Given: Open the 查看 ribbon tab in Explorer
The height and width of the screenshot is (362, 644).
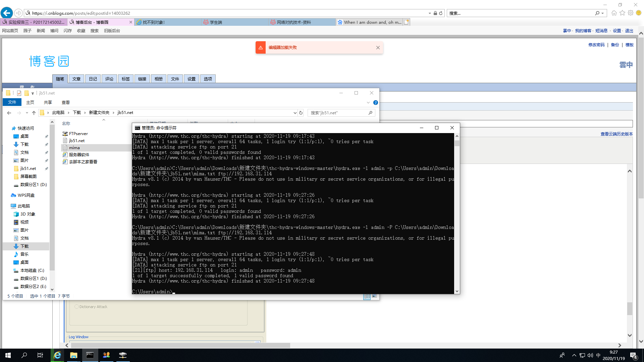Looking at the screenshot, I should (65, 103).
